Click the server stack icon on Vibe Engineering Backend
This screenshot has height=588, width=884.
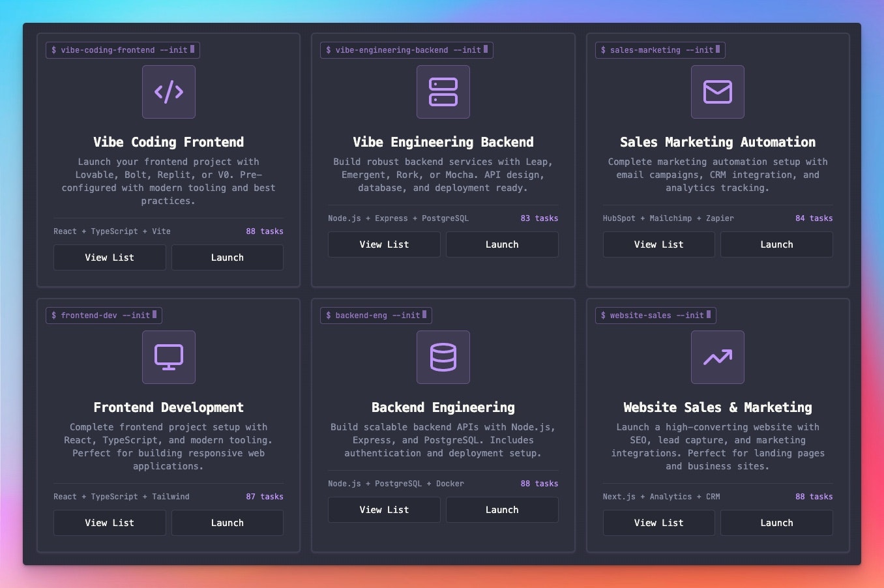[x=443, y=91]
